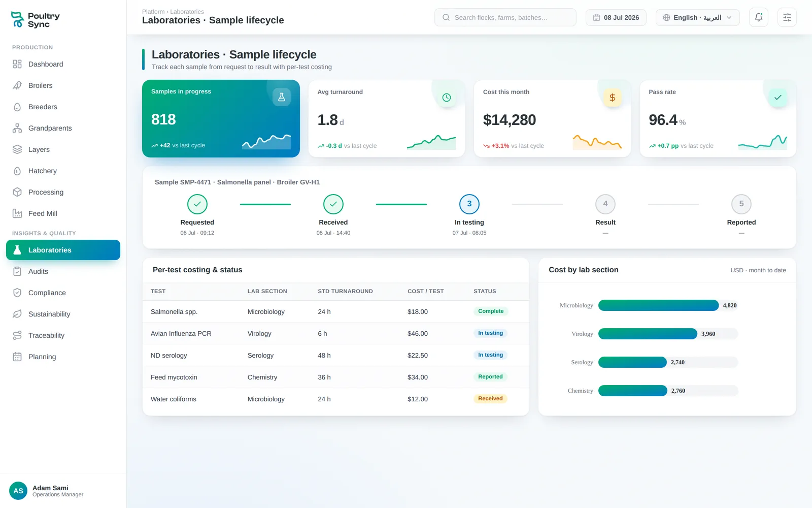Screen dimensions: 812x508
Task: Click the Hatchery egg icon in sidebar
Action: 17,171
